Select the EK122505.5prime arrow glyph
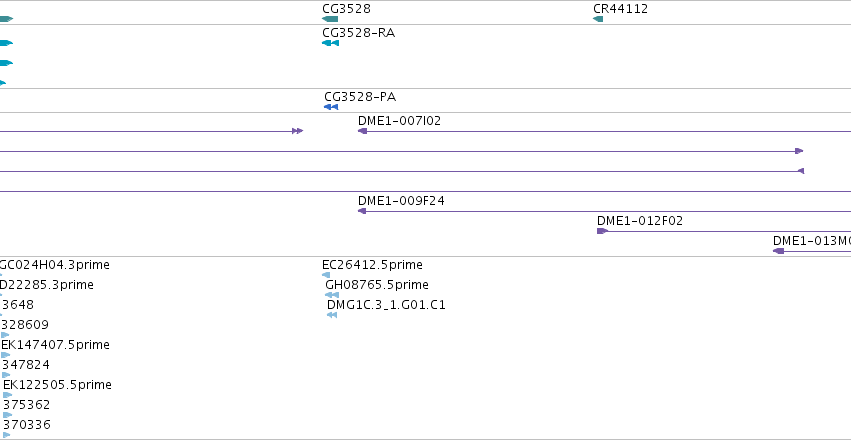Viewport: 851px width, 440px height. tap(7, 395)
